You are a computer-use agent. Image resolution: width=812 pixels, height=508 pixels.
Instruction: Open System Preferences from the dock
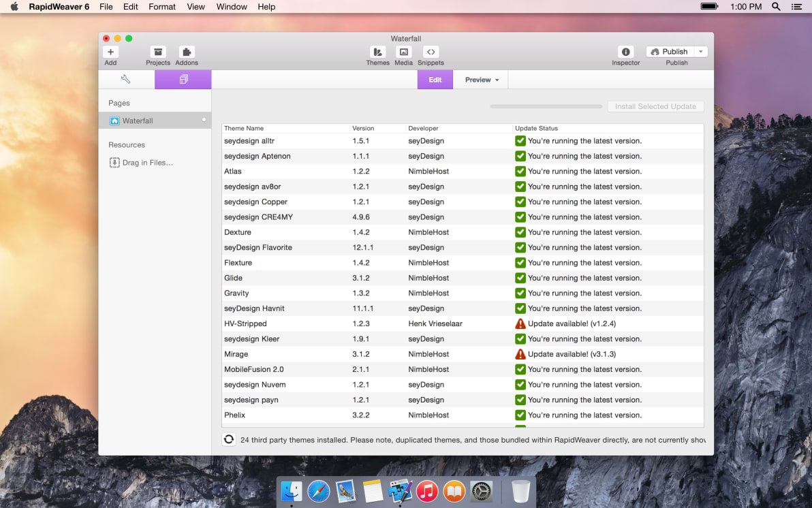click(481, 491)
